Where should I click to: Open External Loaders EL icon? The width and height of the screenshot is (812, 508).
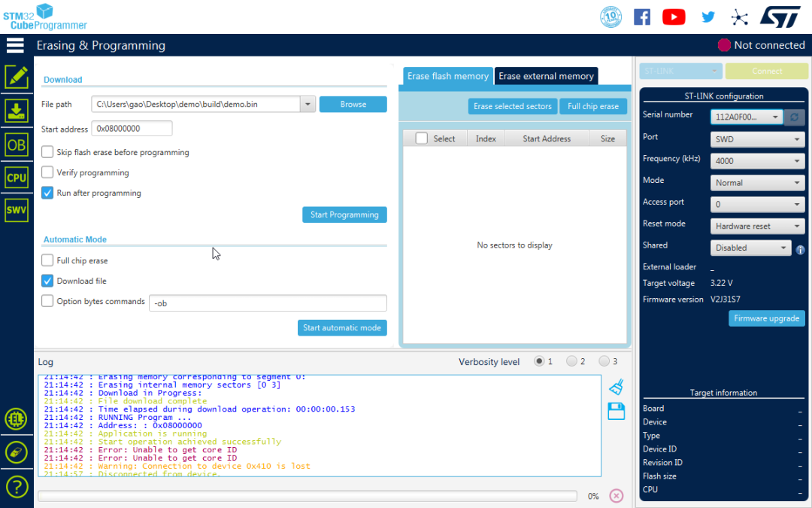point(17,419)
